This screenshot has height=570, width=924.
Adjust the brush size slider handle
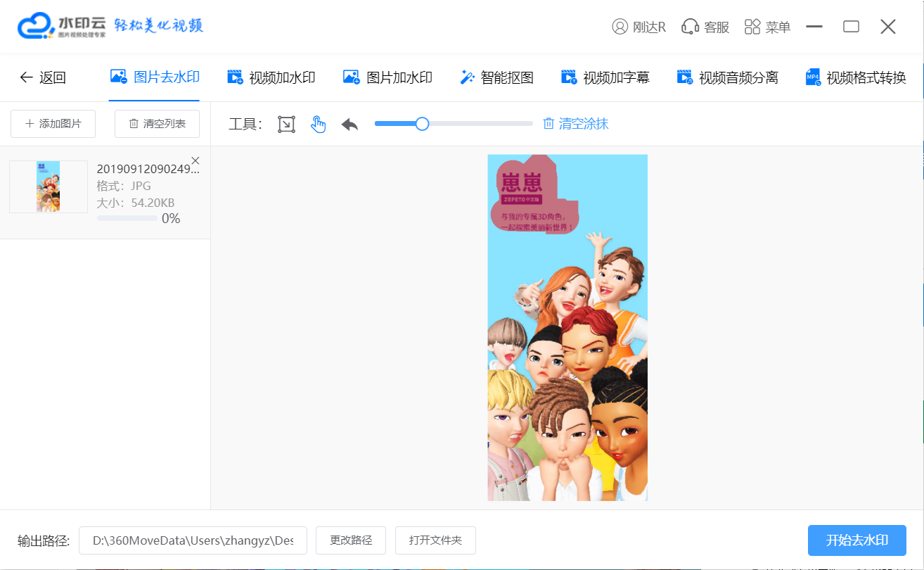[x=422, y=124]
